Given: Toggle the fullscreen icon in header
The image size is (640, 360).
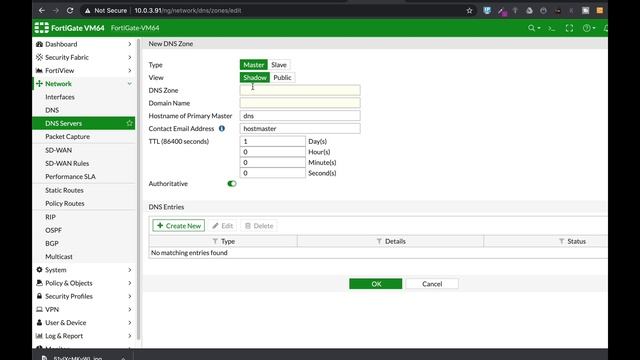Looking at the screenshot, I should tap(569, 28).
